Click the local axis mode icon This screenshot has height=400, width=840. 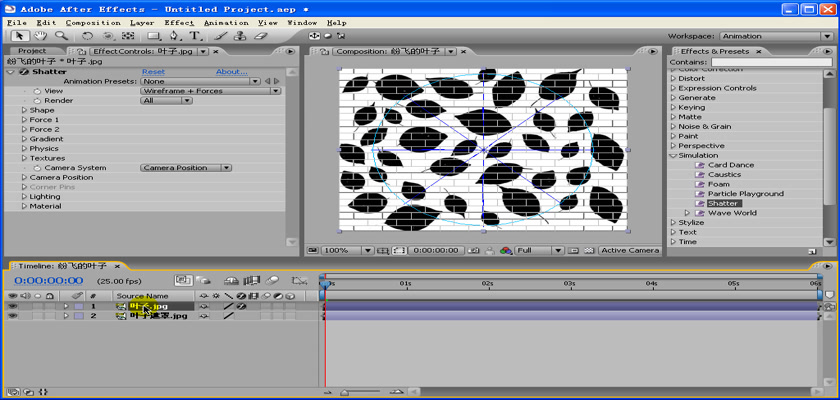(x=313, y=36)
